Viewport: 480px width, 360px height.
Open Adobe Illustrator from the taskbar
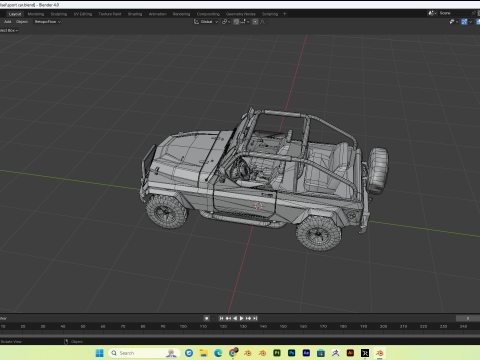[x=350, y=353]
